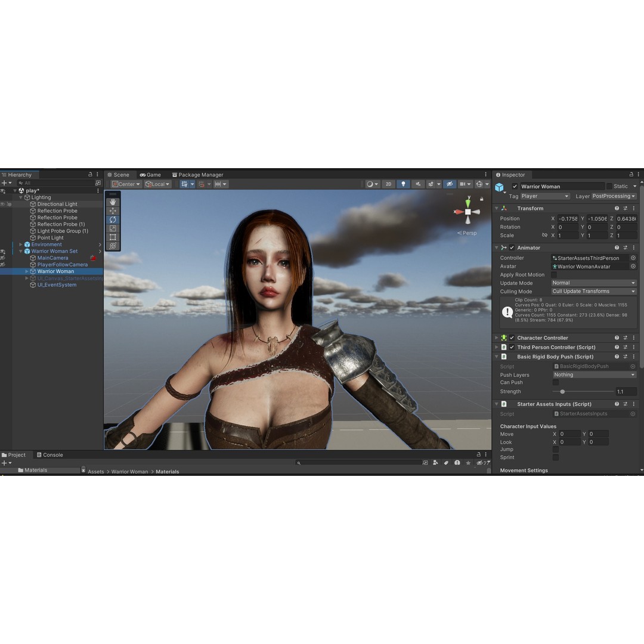
Task: Pick an Avatar with the object picker
Action: point(633,267)
